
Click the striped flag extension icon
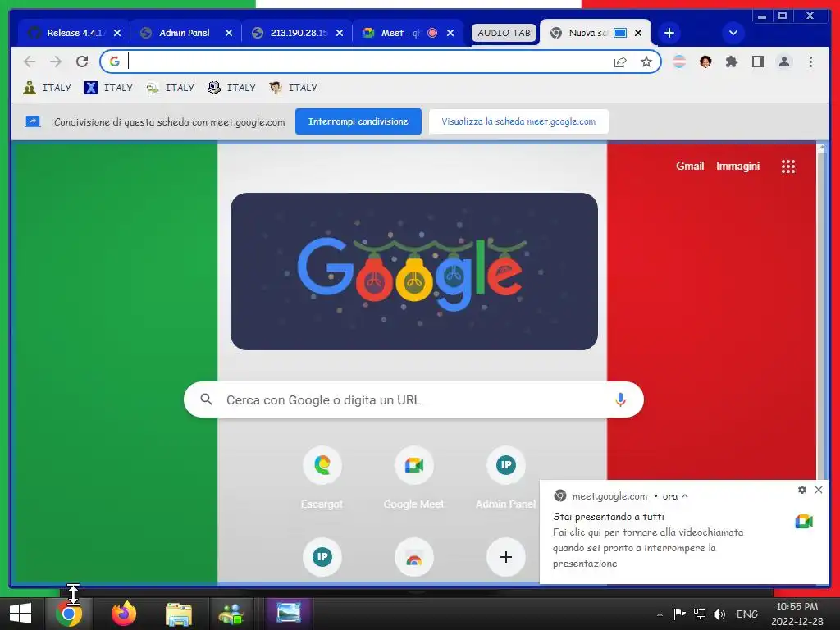[x=679, y=62]
